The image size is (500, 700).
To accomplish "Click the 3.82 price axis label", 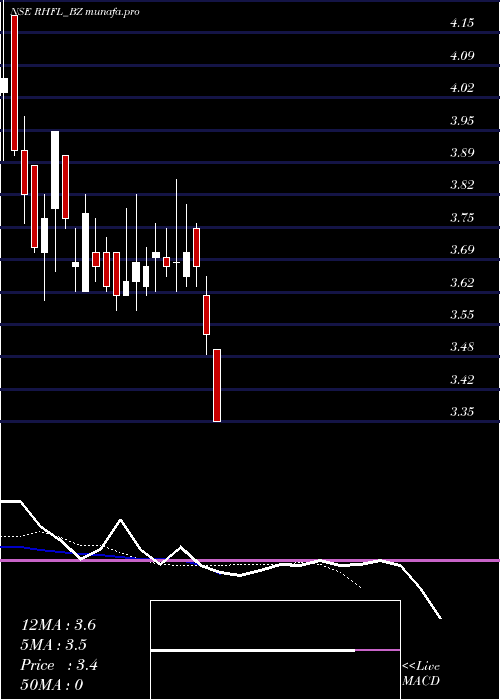I will tap(462, 185).
